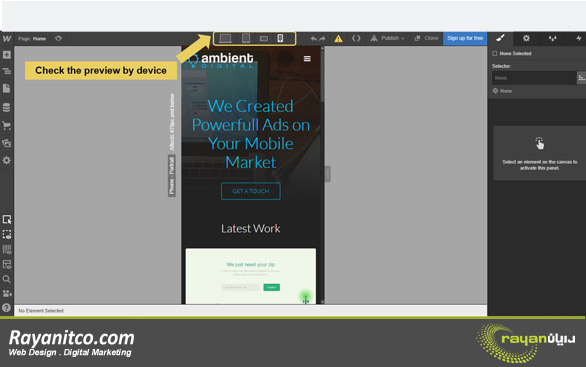Click the Undo arrow

314,38
